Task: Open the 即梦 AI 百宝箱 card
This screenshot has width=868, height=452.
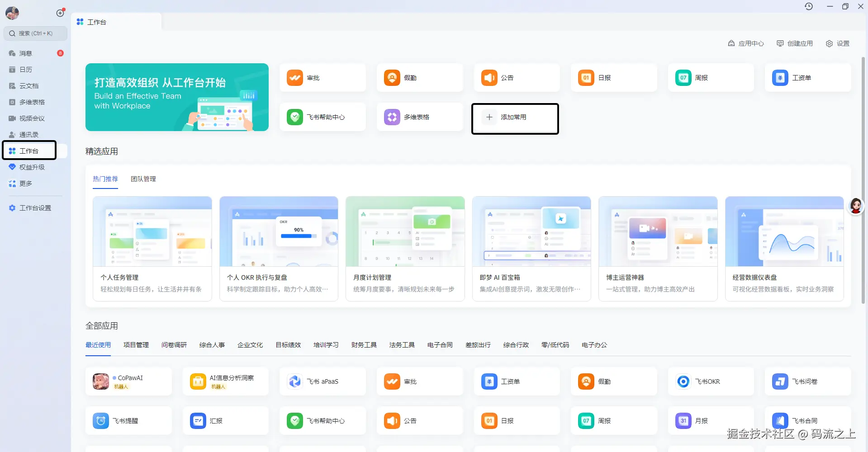Action: pos(531,249)
